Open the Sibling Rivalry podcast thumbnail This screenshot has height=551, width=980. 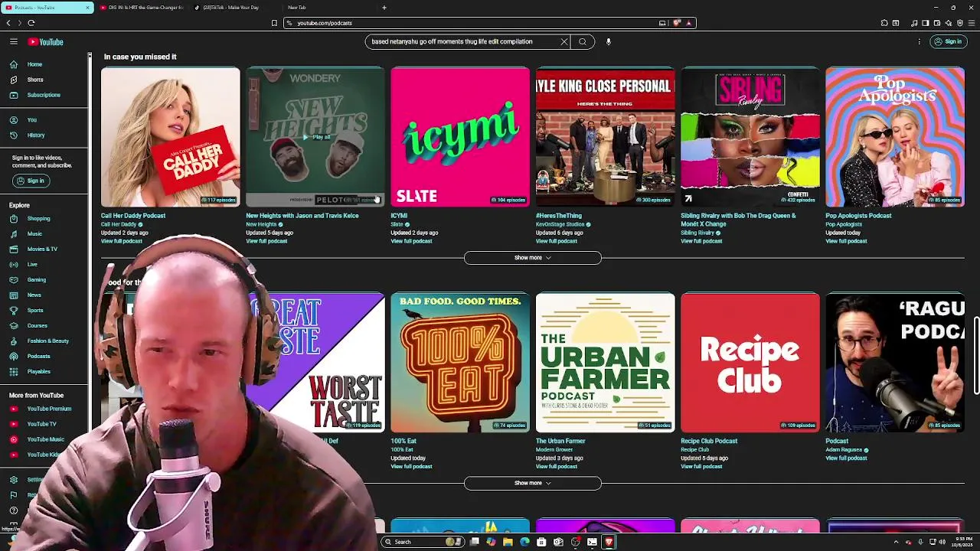point(750,137)
